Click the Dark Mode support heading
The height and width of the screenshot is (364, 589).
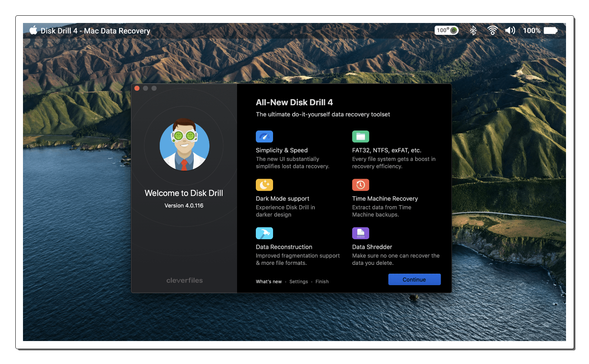283,199
